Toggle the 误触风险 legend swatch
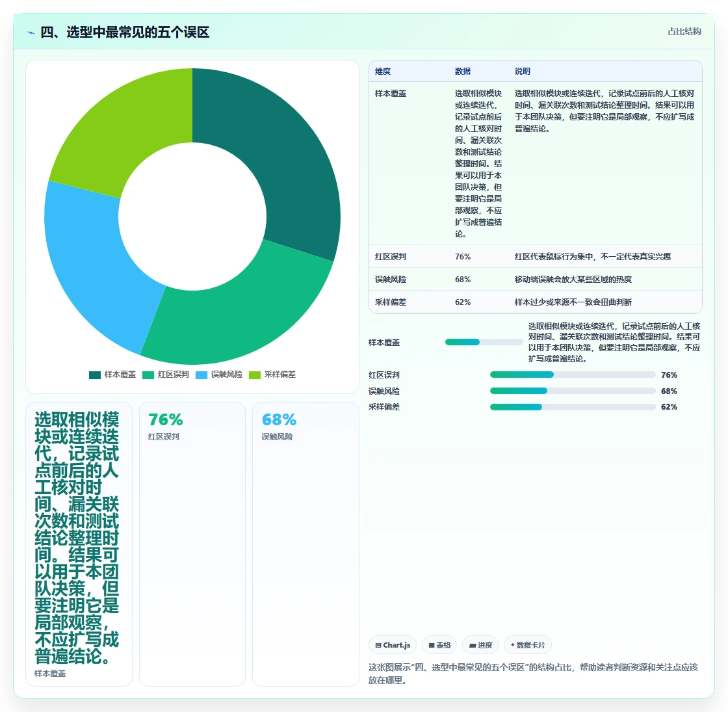 (201, 375)
